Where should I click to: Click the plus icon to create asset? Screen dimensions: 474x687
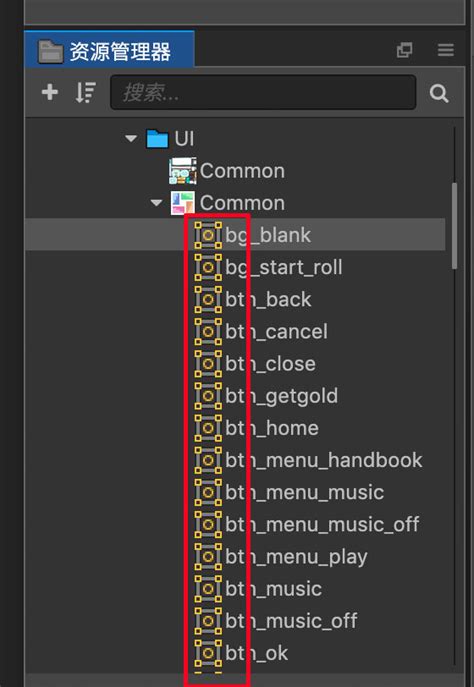50,92
